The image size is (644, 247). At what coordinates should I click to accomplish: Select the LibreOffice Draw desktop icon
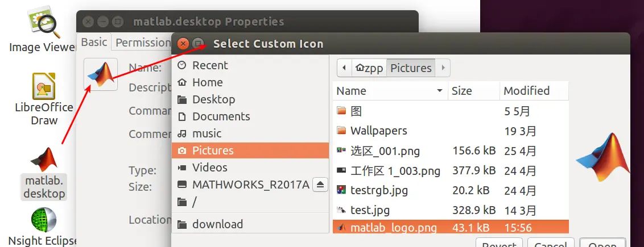point(44,99)
